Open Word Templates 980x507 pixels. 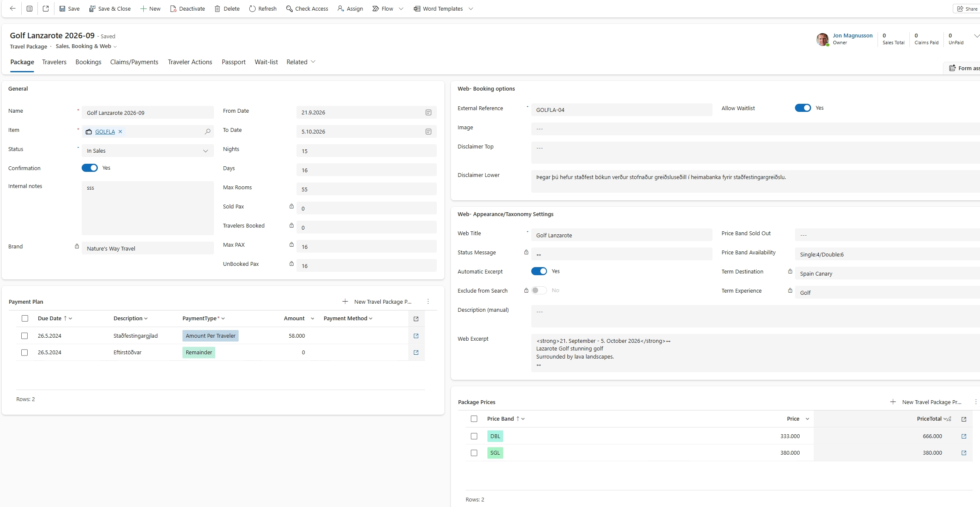438,9
